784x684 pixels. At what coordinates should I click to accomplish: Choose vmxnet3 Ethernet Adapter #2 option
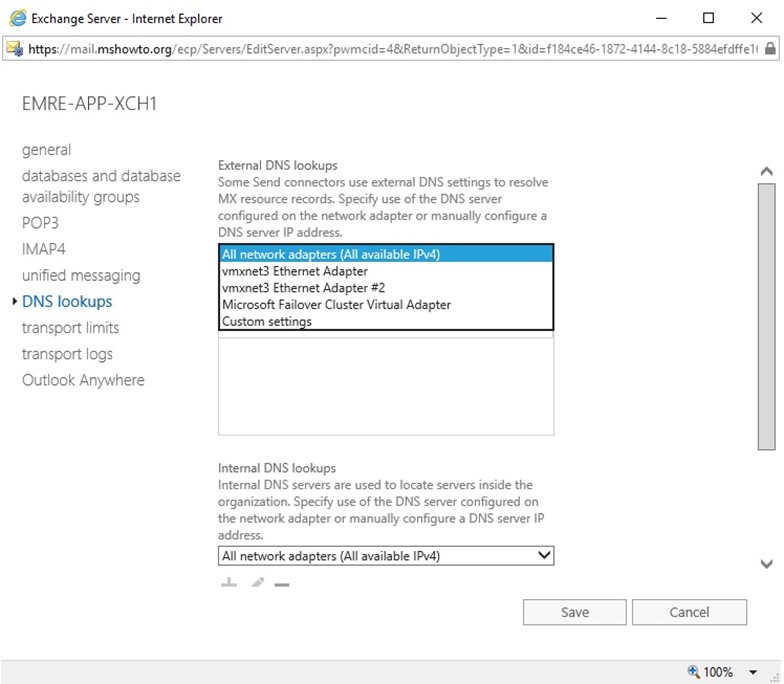point(386,288)
